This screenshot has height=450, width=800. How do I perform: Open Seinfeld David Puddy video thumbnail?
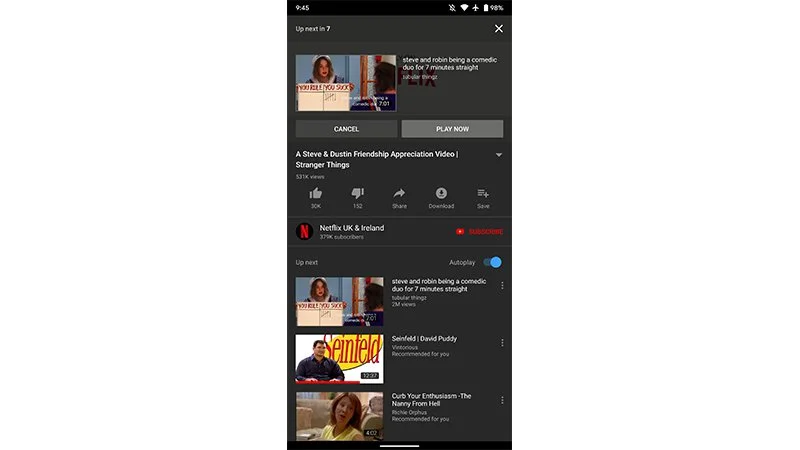339,359
